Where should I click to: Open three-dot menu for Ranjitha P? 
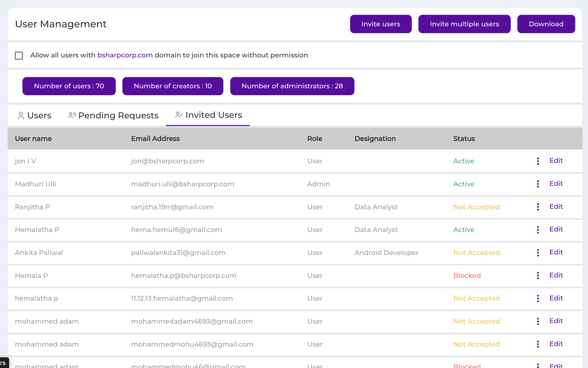538,207
